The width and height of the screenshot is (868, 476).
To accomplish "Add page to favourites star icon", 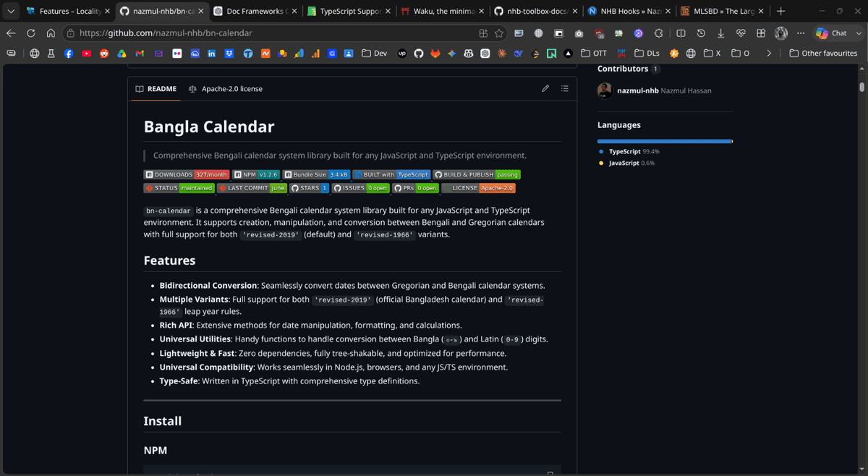I will click(499, 33).
